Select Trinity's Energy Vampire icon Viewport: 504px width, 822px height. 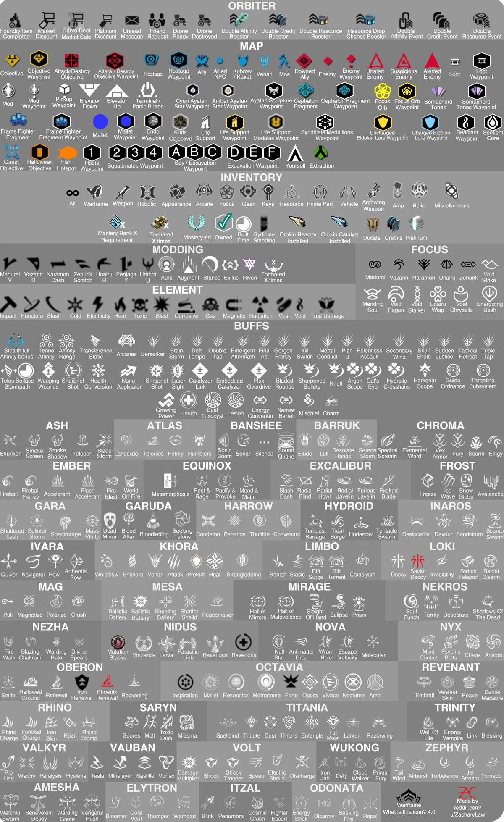pos(452,722)
